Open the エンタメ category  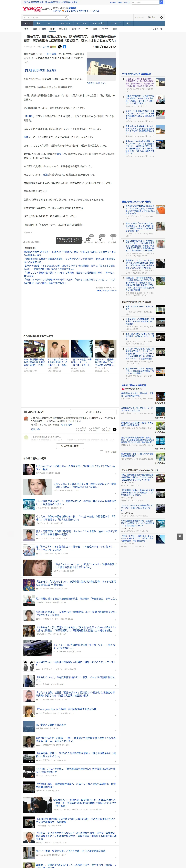pos(63,29)
